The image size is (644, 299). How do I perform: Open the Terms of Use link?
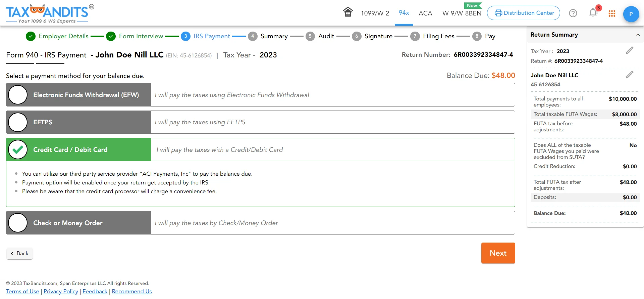22,292
